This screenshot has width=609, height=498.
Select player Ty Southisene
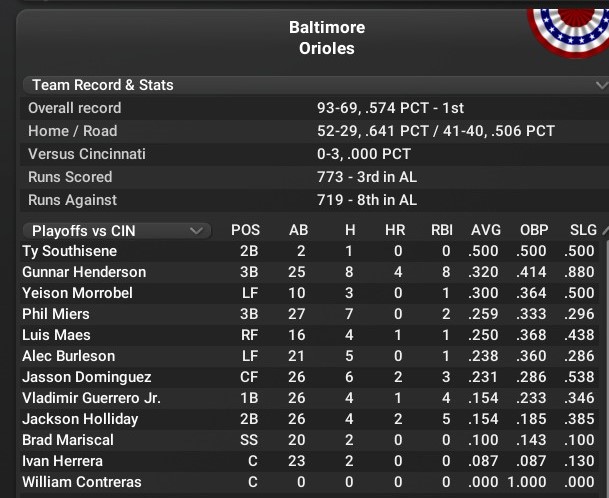[69, 251]
